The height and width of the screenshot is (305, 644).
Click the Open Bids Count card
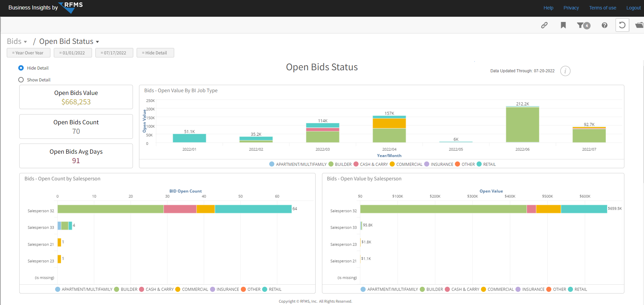click(x=76, y=126)
